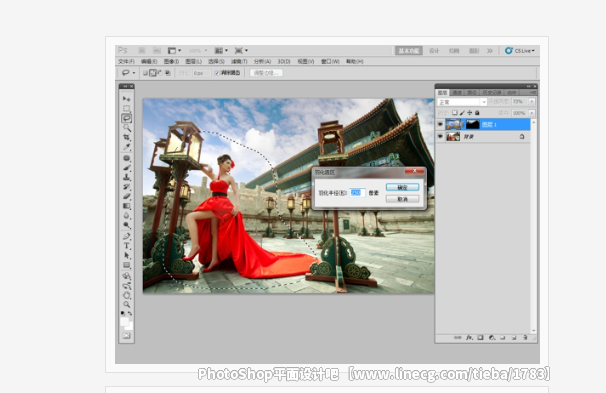The image size is (606, 393).
Task: Delete layer using trash icon
Action: click(x=525, y=337)
